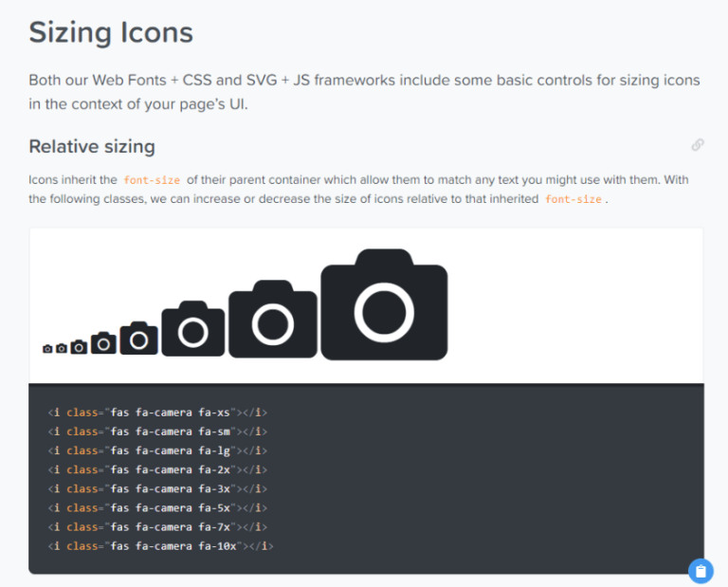This screenshot has height=587, width=728.
Task: Click the last code line with fa-10x
Action: tap(160, 546)
